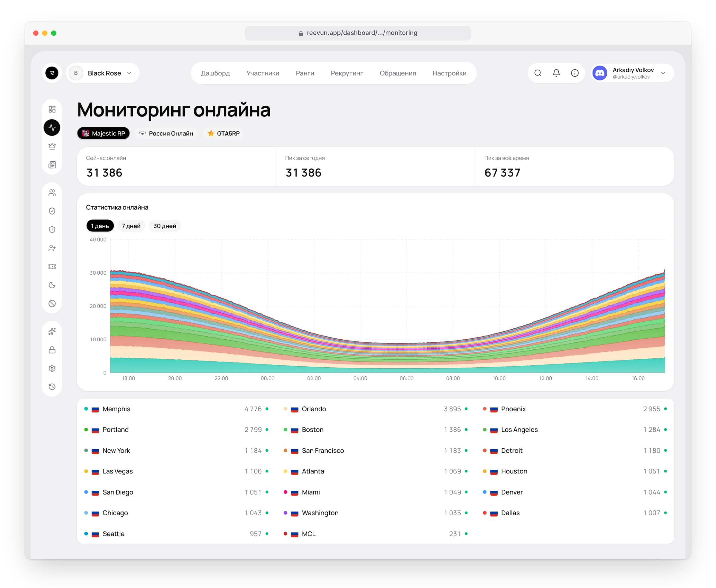The height and width of the screenshot is (588, 716).
Task: Switch chart range to 30 дней
Action: click(164, 226)
